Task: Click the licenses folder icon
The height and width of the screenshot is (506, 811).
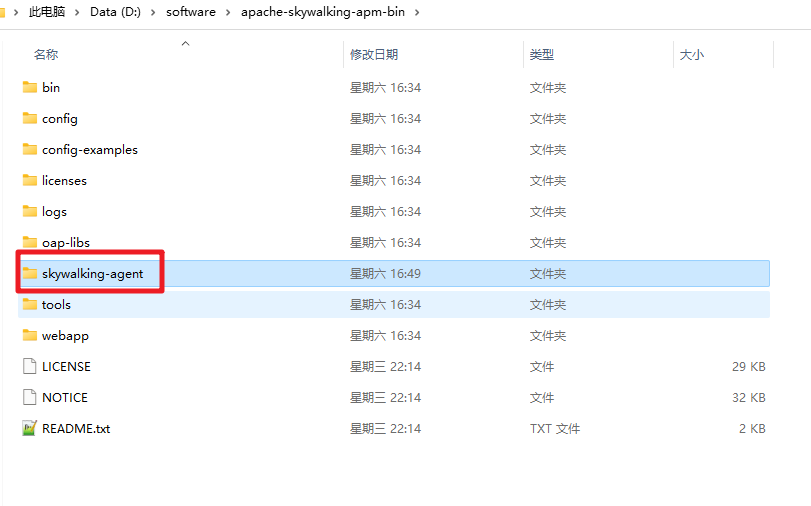Action: pos(30,180)
